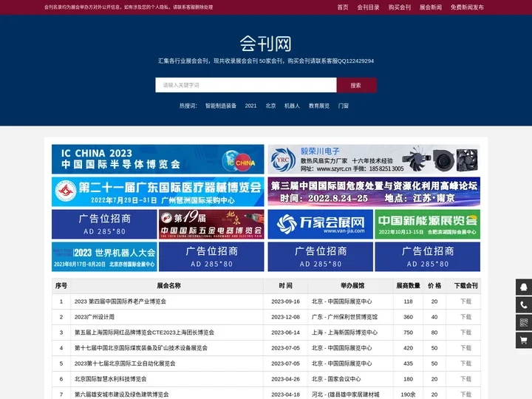532x399 pixels.
Task: Click the 会刊网 site title logo
Action: pyautogui.click(x=266, y=44)
